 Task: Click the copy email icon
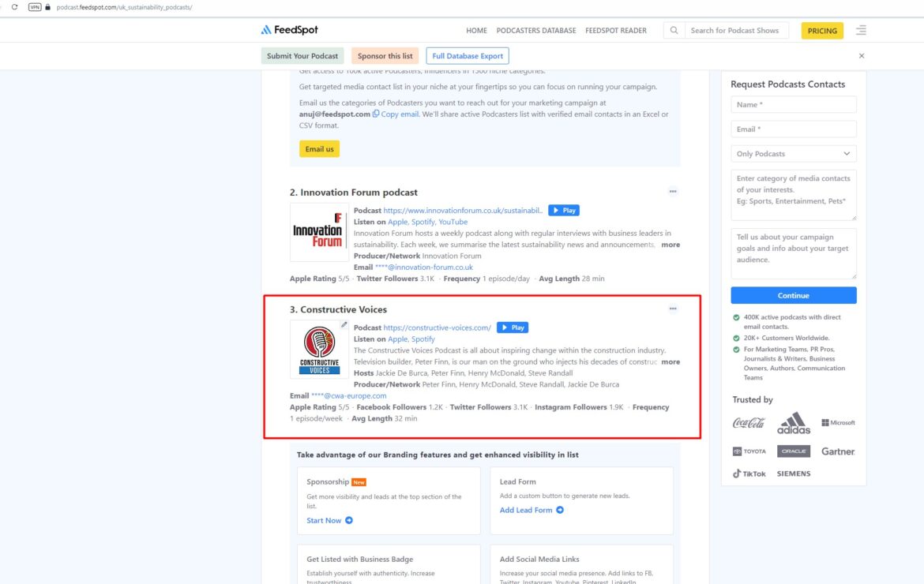(375, 114)
